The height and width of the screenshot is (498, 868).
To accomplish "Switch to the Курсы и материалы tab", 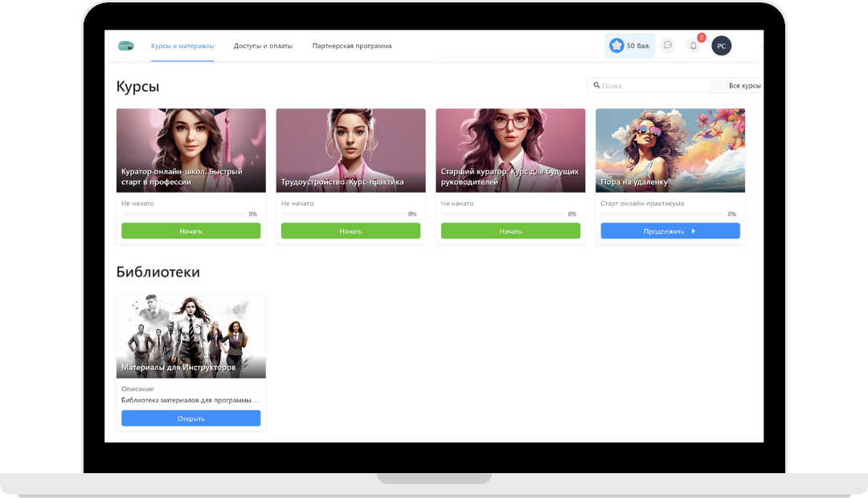I will (x=182, y=46).
